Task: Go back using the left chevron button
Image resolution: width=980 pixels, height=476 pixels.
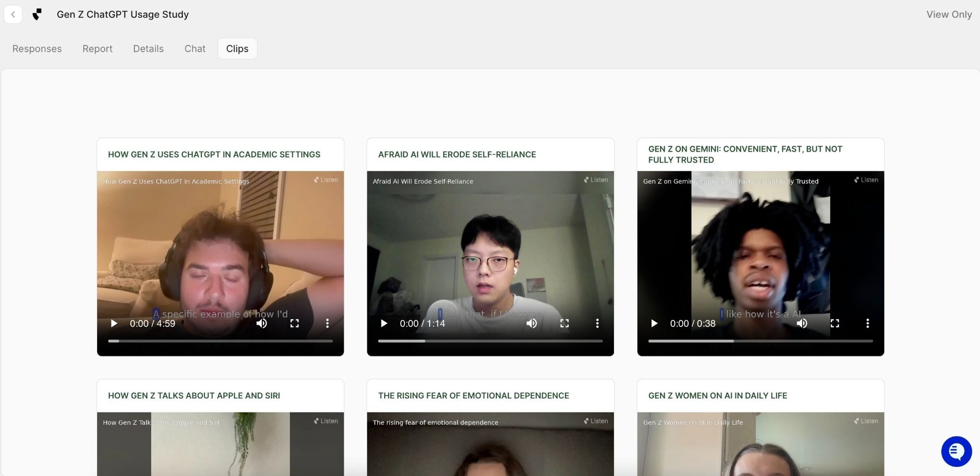Action: pyautogui.click(x=13, y=14)
